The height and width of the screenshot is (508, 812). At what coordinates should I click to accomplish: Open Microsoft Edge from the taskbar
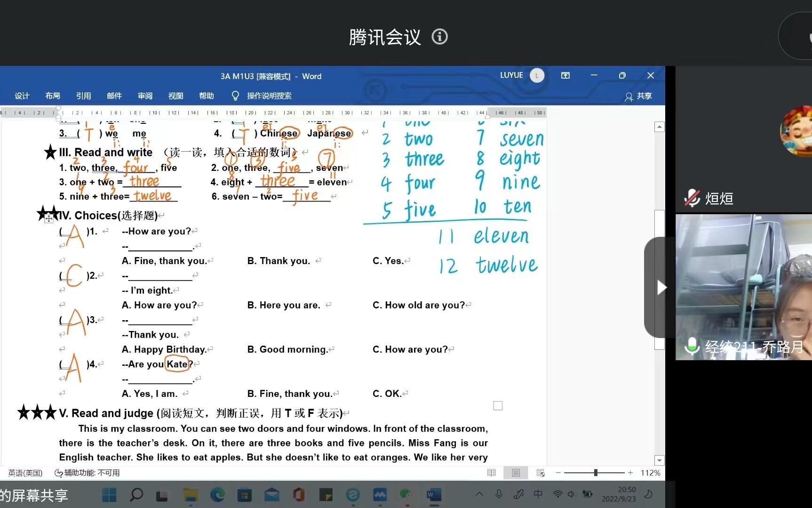(217, 494)
